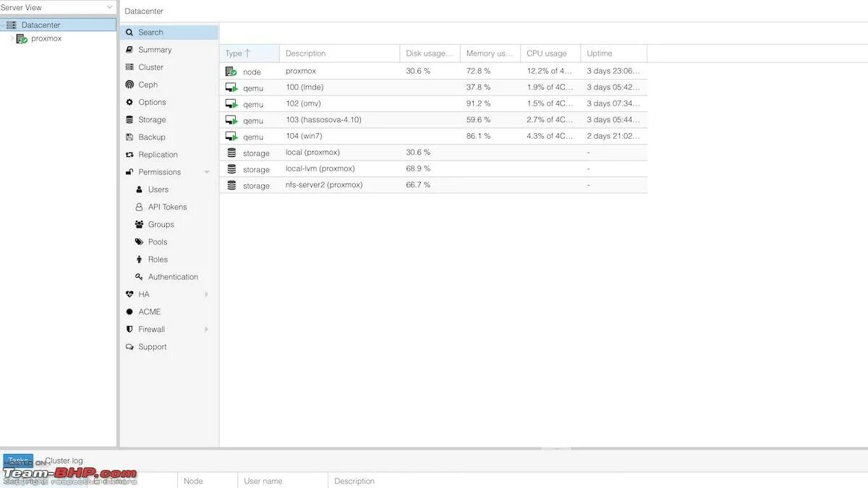Screen dimensions: 868x488
Task: Collapse the Permissions submenu arrow
Action: [207, 172]
